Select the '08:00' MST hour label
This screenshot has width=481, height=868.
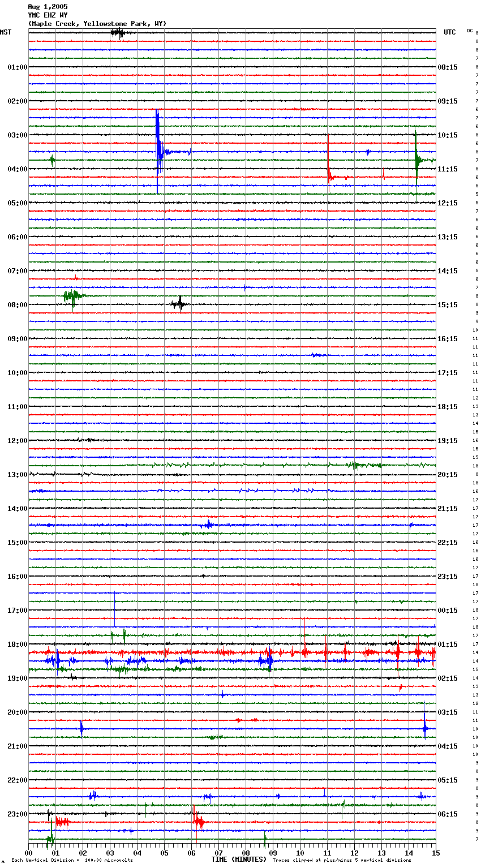coord(18,305)
